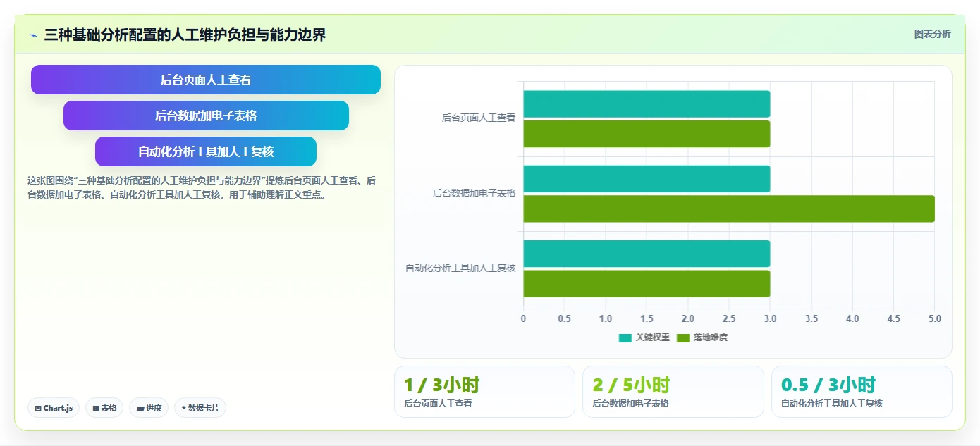Click the teal bar for 自动化分析工具加人工复核
This screenshot has width=980, height=446.
pos(647,254)
